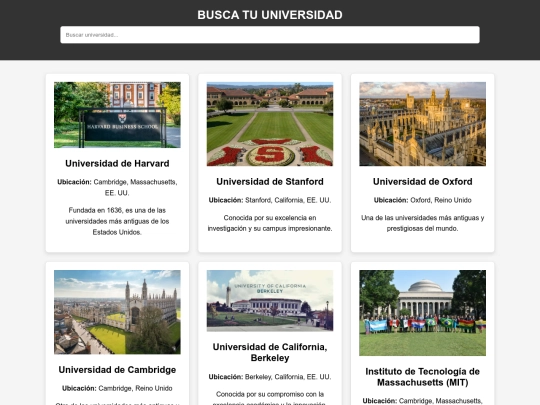Click Oxford's description about prestigiosas del mundo

pyautogui.click(x=423, y=223)
